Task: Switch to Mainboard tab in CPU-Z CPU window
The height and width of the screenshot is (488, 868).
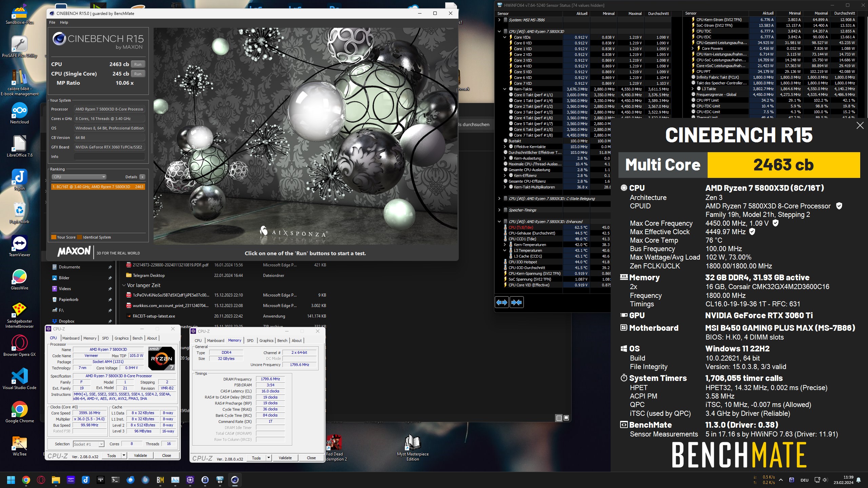Action: [x=71, y=338]
